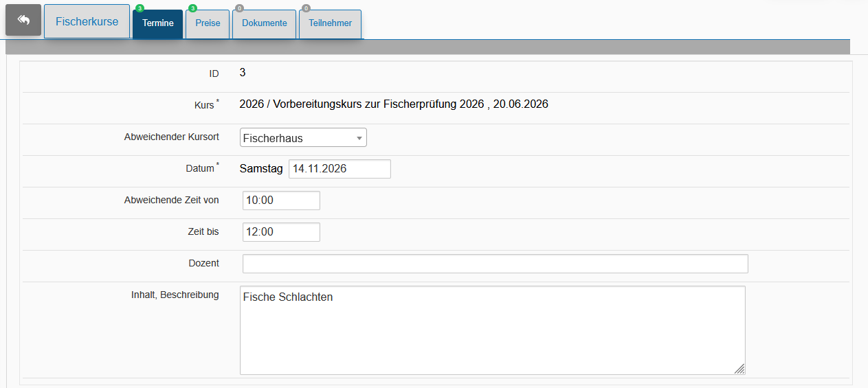Switch to the Teilnehmer tab
Screen dimensions: 868x388
click(331, 23)
